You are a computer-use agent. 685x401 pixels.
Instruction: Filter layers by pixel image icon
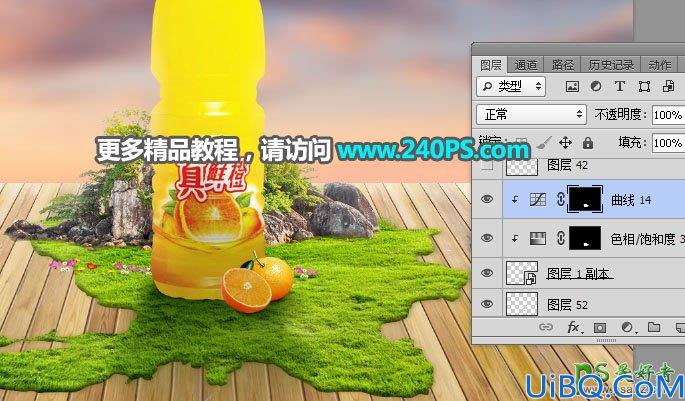tap(572, 86)
